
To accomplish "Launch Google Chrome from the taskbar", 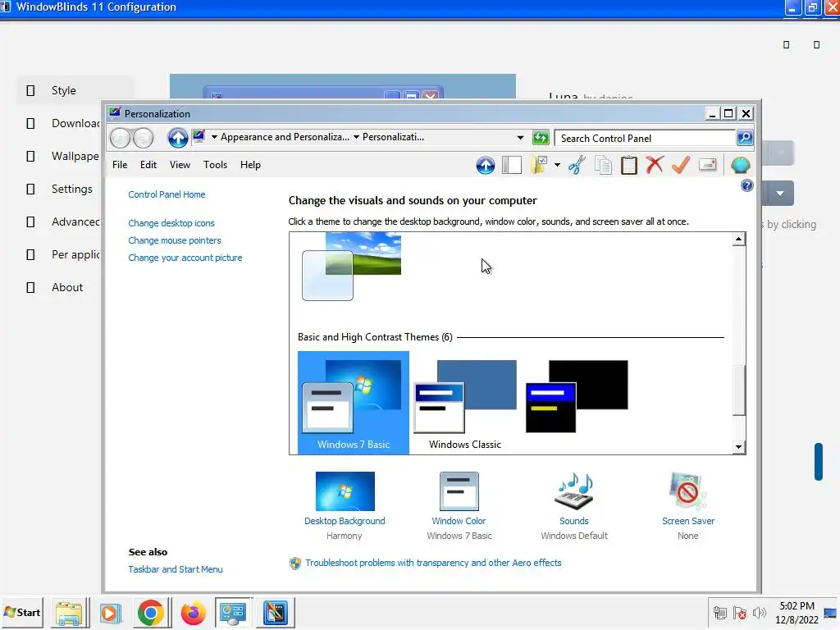I will click(x=151, y=612).
